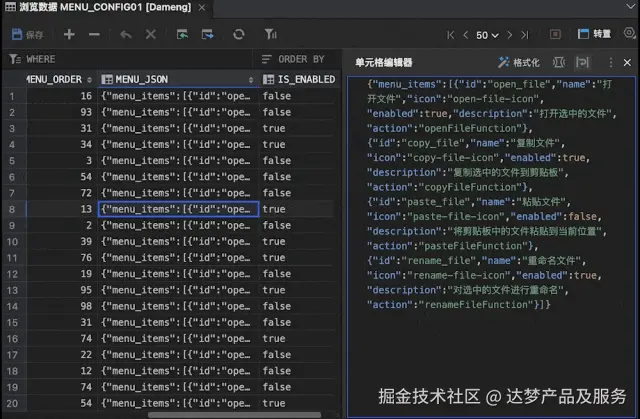Click MENU_ORDER value 3 in row 5
This screenshot has height=419, width=640.
coord(89,161)
